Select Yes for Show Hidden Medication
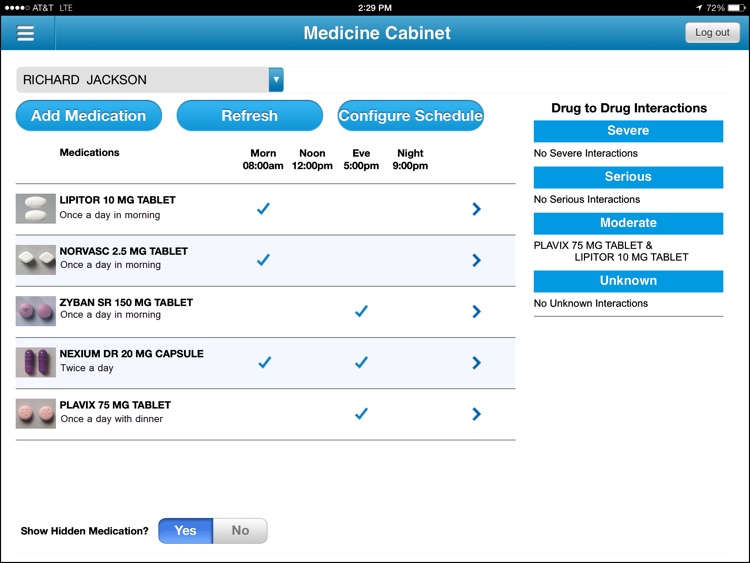 pyautogui.click(x=186, y=531)
